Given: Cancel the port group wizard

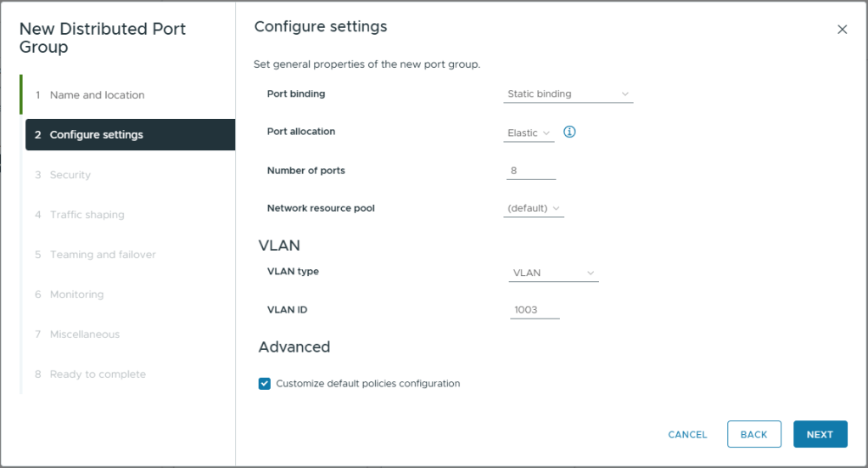Looking at the screenshot, I should pos(687,434).
